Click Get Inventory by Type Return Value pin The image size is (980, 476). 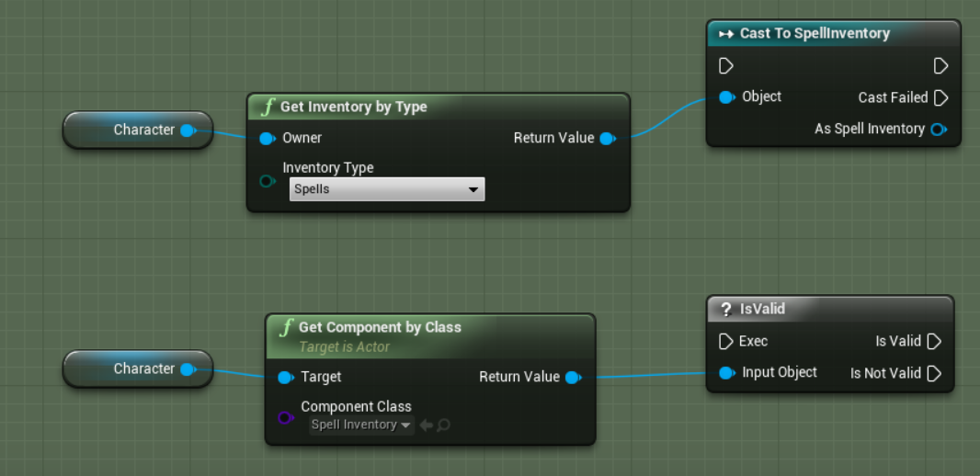point(607,139)
